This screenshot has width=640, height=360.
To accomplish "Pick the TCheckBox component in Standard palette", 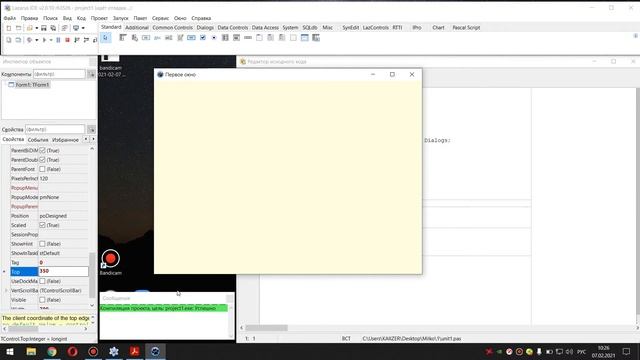I will [202, 38].
